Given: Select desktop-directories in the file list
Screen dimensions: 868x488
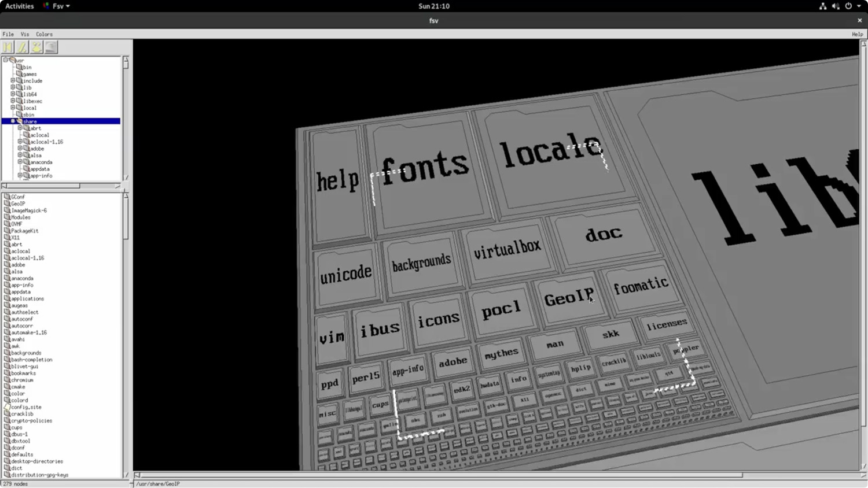Looking at the screenshot, I should [x=37, y=461].
